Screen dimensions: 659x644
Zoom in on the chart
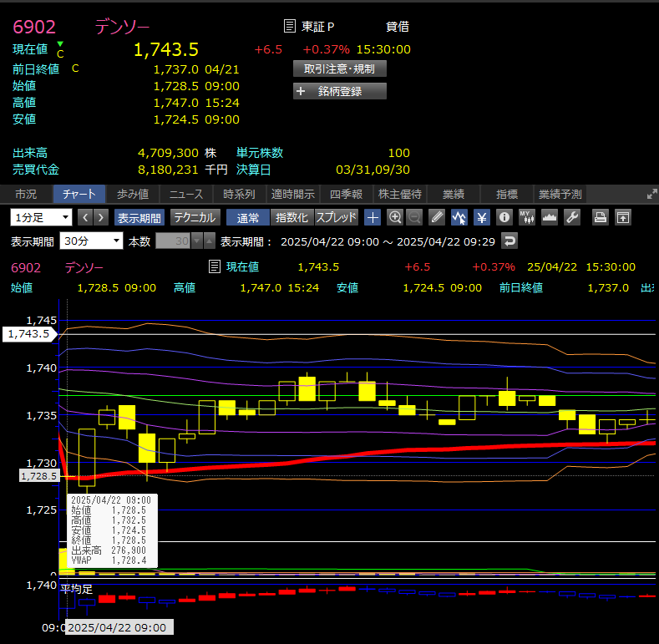pos(395,217)
